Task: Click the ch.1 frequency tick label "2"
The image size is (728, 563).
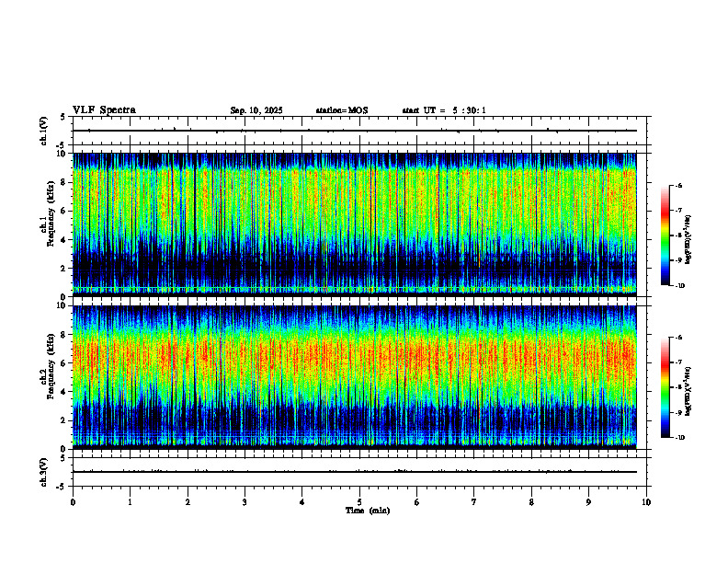Action: (64, 268)
